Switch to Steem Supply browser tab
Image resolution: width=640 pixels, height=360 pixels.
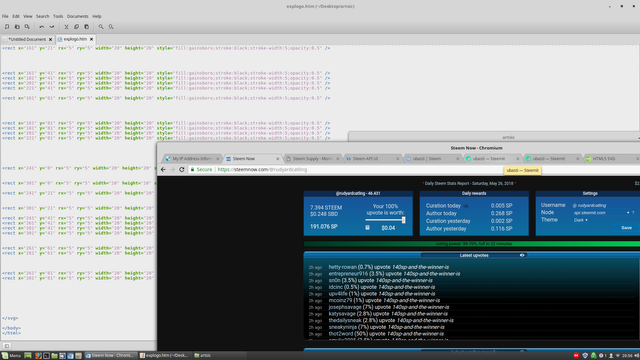click(312, 159)
